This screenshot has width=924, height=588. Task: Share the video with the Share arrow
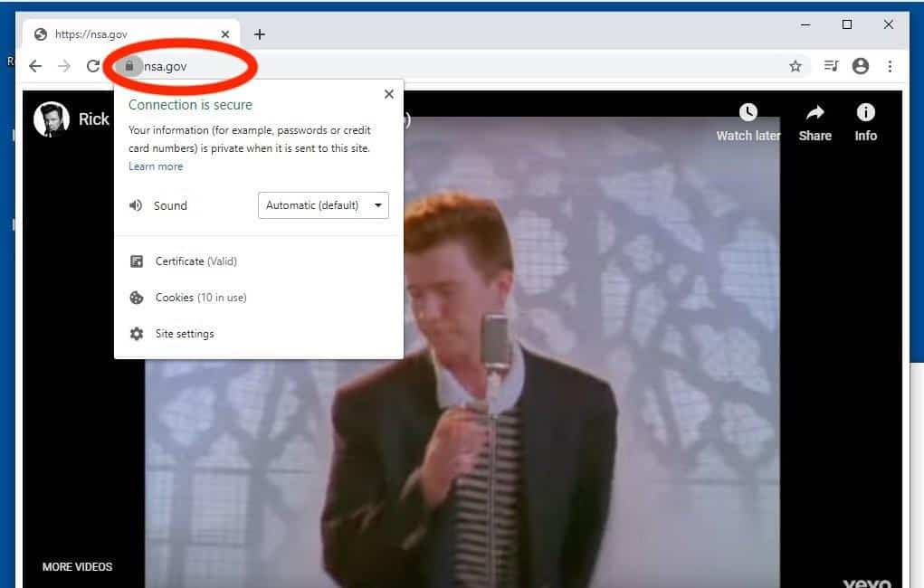pyautogui.click(x=815, y=112)
